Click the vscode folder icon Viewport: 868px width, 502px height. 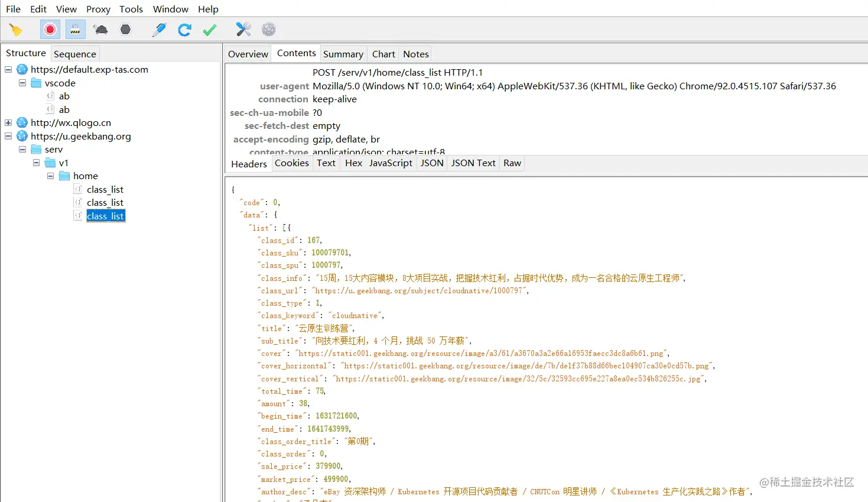(36, 83)
